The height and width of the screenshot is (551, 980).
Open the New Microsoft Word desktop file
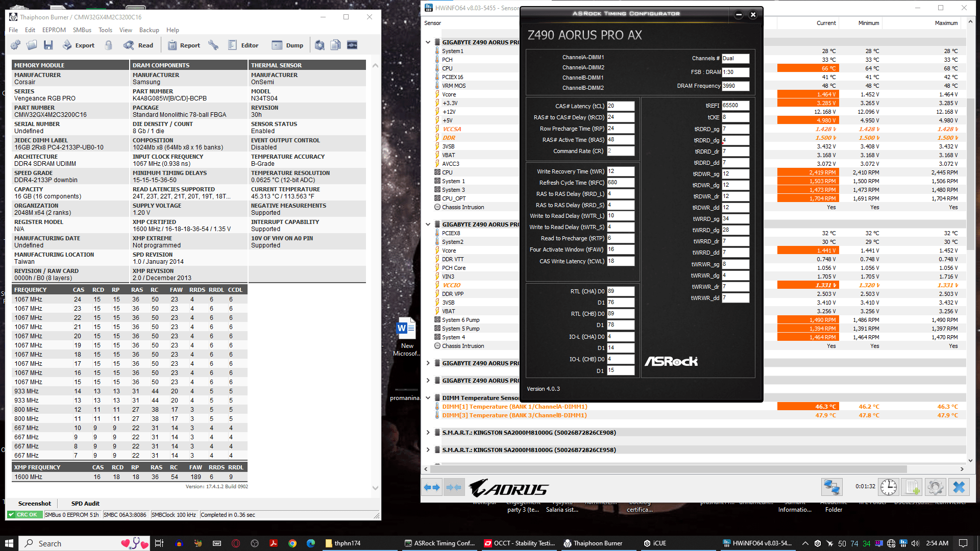coord(407,337)
